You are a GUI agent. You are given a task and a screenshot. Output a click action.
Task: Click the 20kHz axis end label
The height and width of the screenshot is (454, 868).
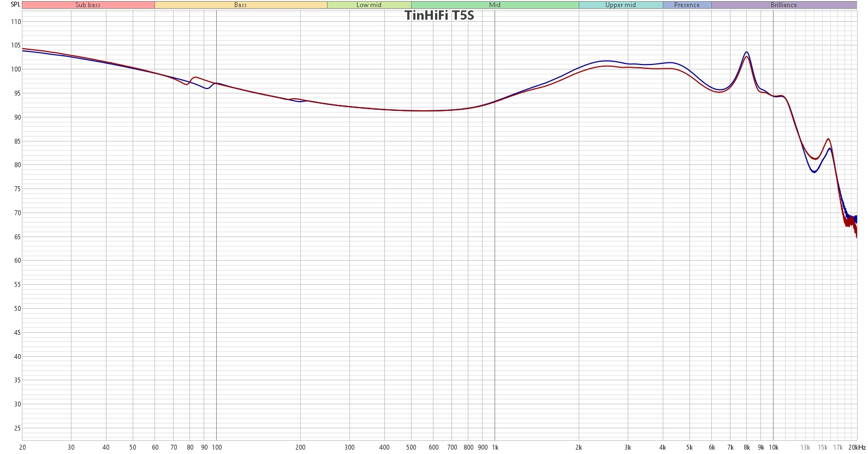click(x=857, y=447)
